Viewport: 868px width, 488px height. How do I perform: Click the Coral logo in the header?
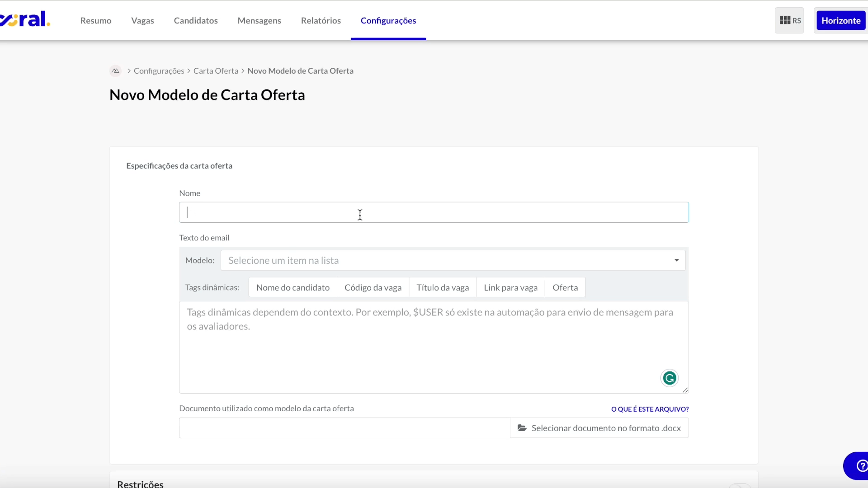(x=25, y=19)
